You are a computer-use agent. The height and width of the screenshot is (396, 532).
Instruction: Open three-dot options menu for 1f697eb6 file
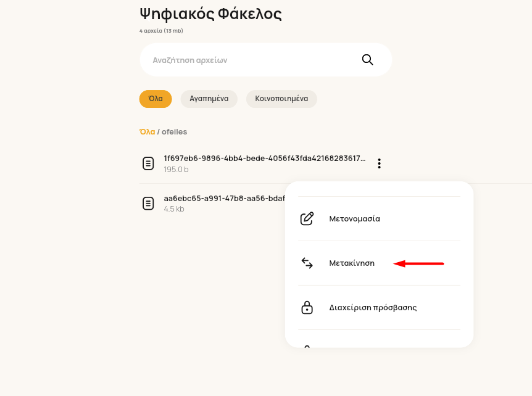380,163
